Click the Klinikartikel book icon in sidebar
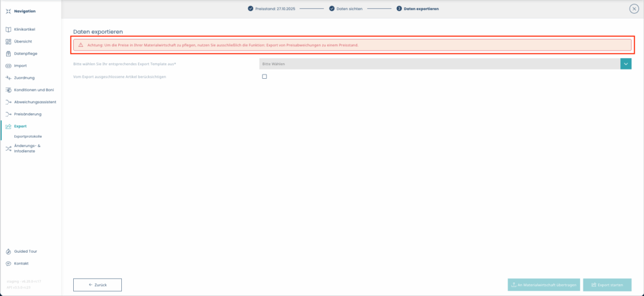The height and width of the screenshot is (296, 644). click(8, 29)
